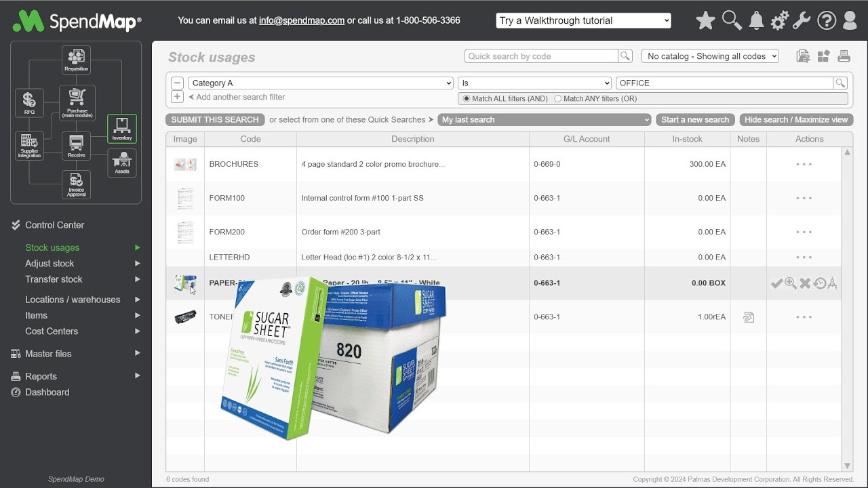Click the OFFICE filter value field
868x488 pixels.
click(x=725, y=83)
